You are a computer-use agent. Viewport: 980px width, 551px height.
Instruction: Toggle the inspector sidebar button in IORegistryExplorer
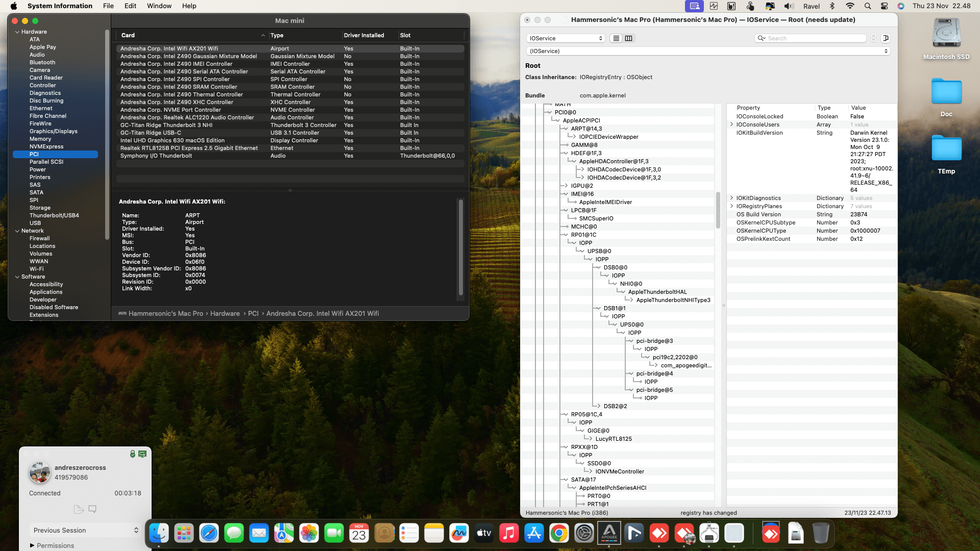[886, 38]
